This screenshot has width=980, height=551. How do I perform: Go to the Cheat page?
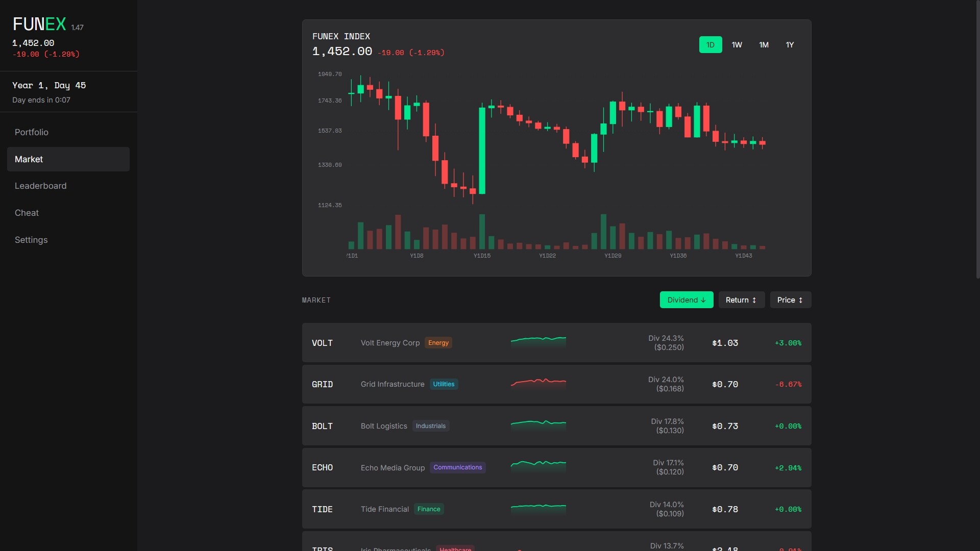click(x=68, y=213)
